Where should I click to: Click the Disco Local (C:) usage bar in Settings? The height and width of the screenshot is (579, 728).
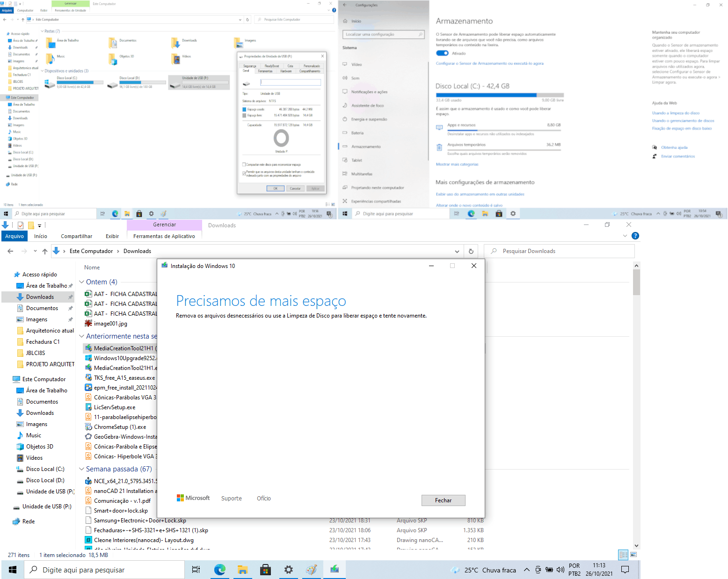point(500,95)
